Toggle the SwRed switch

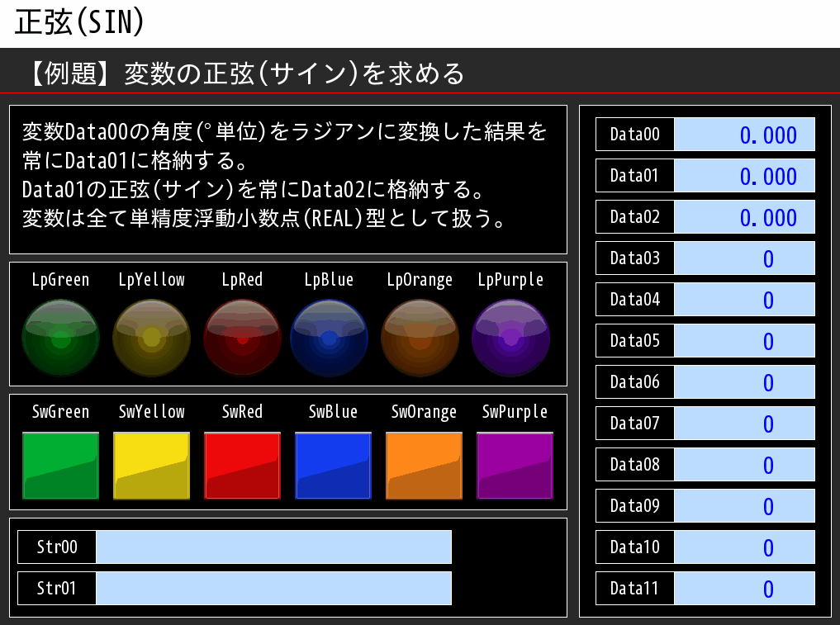(x=242, y=466)
